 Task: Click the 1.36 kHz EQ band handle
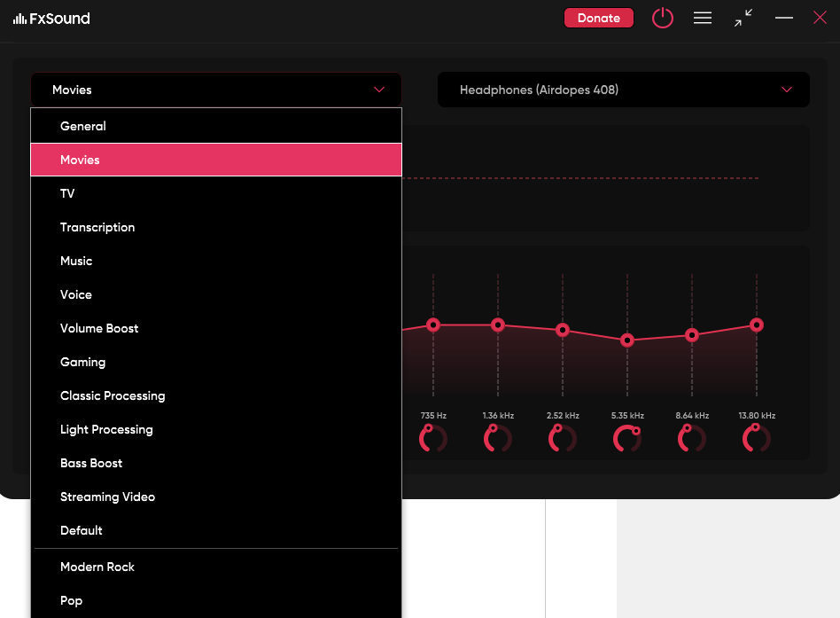tap(498, 325)
